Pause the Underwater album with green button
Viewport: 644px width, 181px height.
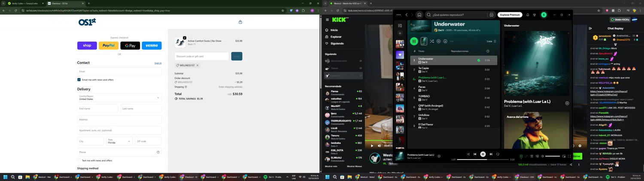coord(414,41)
